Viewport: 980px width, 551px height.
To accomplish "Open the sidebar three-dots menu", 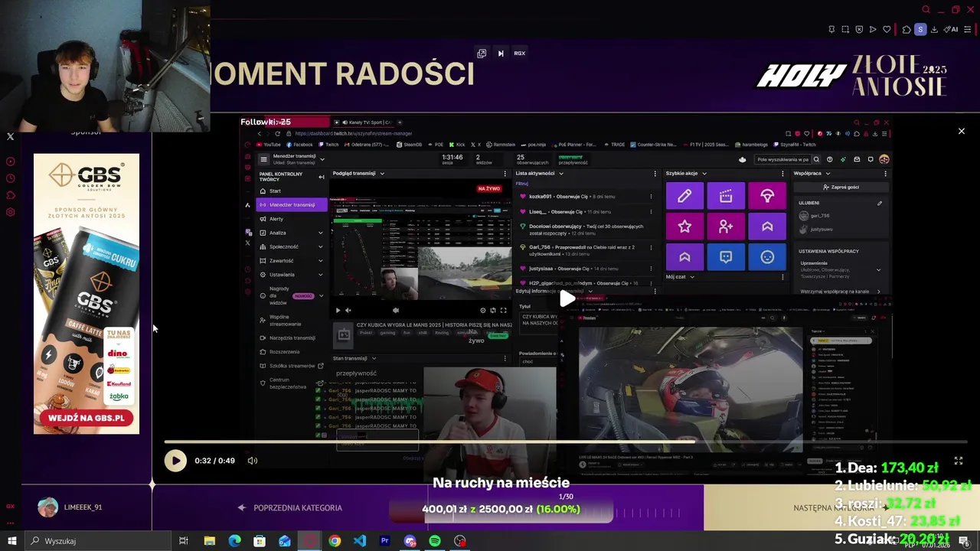I will tap(10, 522).
